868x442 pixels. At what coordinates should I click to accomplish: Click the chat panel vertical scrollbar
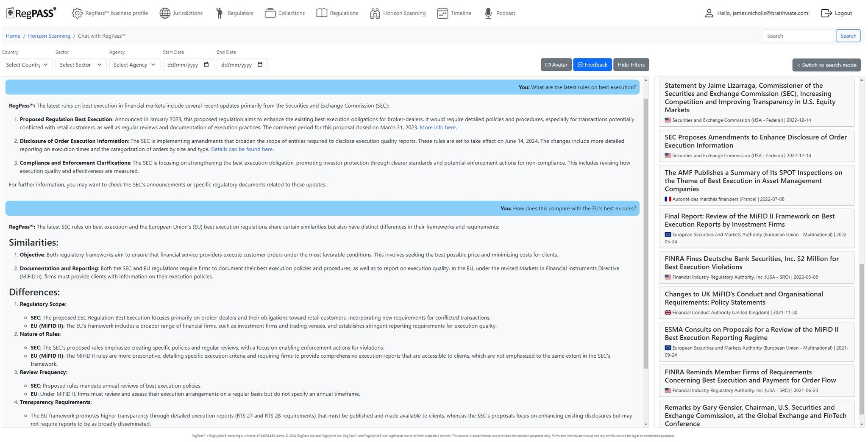click(646, 234)
